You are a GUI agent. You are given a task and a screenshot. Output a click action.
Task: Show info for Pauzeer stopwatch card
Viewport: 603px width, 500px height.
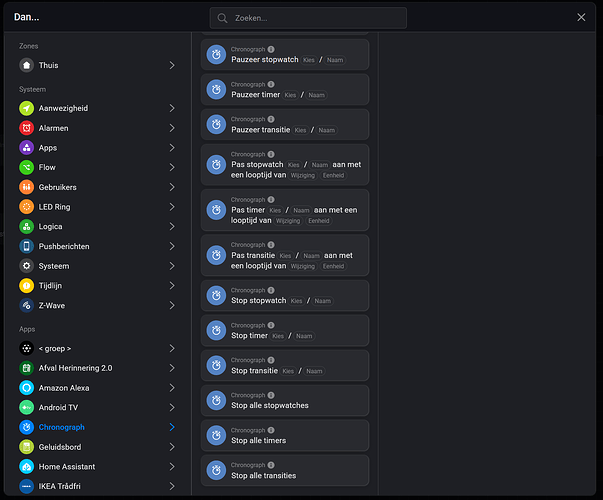(271, 49)
